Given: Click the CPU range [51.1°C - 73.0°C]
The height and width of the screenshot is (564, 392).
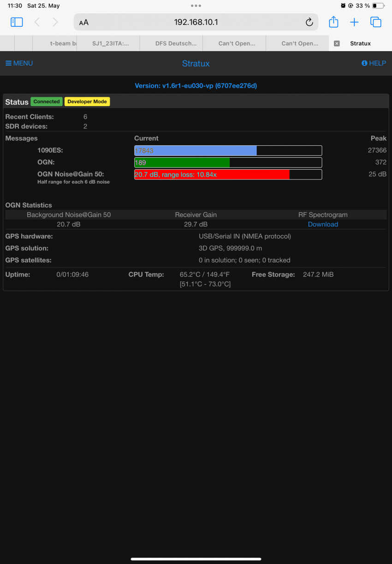Looking at the screenshot, I should point(205,284).
